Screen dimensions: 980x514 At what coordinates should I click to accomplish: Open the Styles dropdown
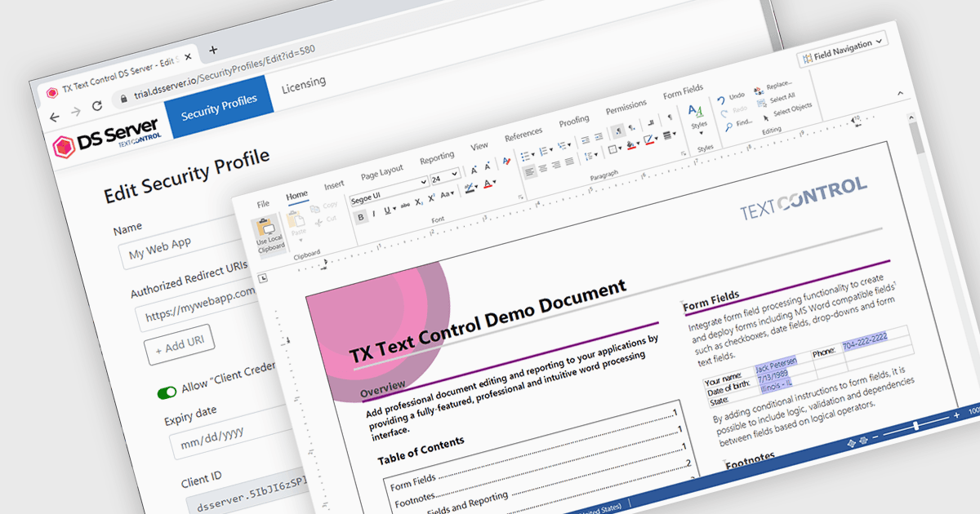pos(699,119)
